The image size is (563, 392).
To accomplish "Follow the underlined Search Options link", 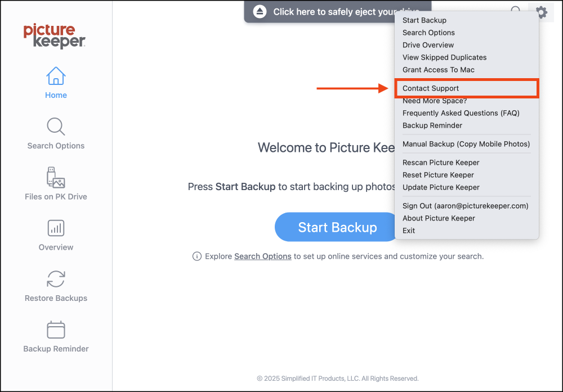I will pyautogui.click(x=262, y=256).
